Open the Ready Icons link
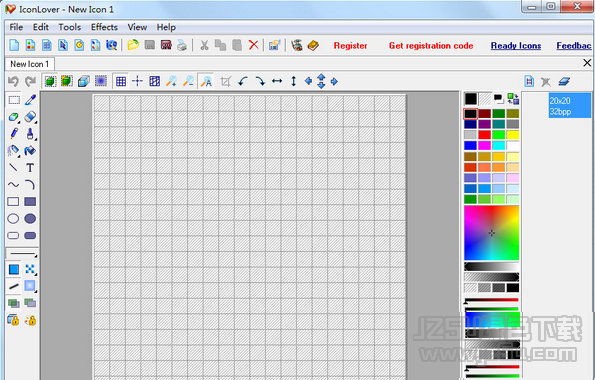 point(516,46)
